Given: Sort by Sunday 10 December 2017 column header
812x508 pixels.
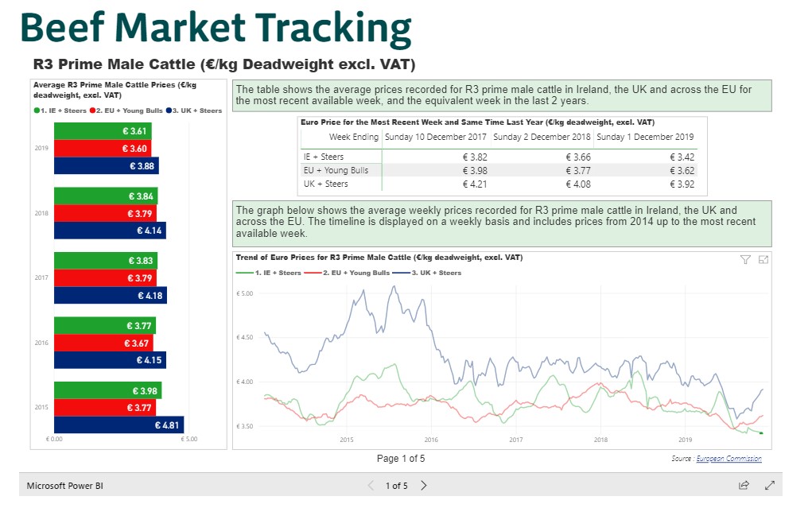Looking at the screenshot, I should (x=435, y=137).
